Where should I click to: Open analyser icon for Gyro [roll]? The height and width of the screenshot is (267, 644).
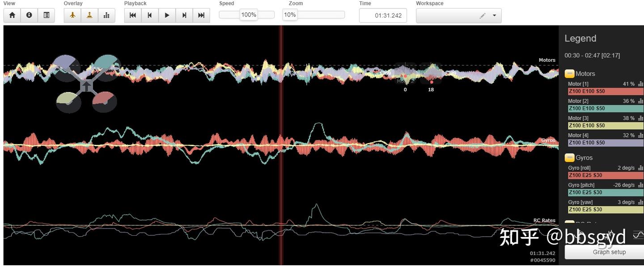pos(640,168)
